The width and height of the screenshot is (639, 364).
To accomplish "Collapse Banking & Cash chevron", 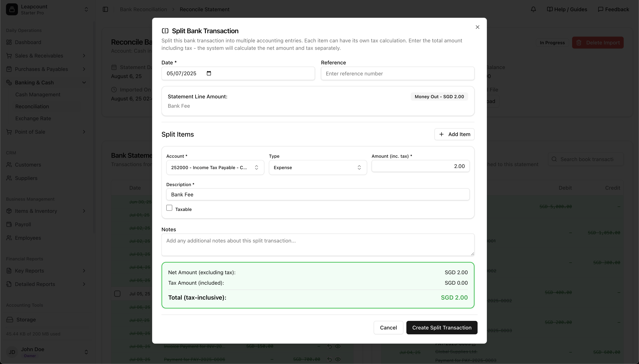I will [x=84, y=83].
